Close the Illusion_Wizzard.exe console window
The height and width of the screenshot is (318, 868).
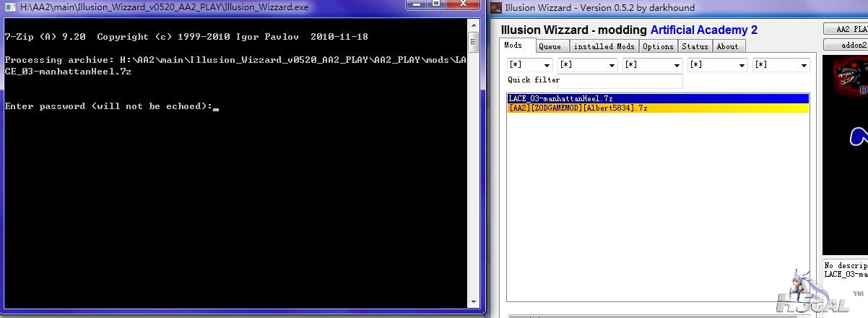tap(465, 5)
